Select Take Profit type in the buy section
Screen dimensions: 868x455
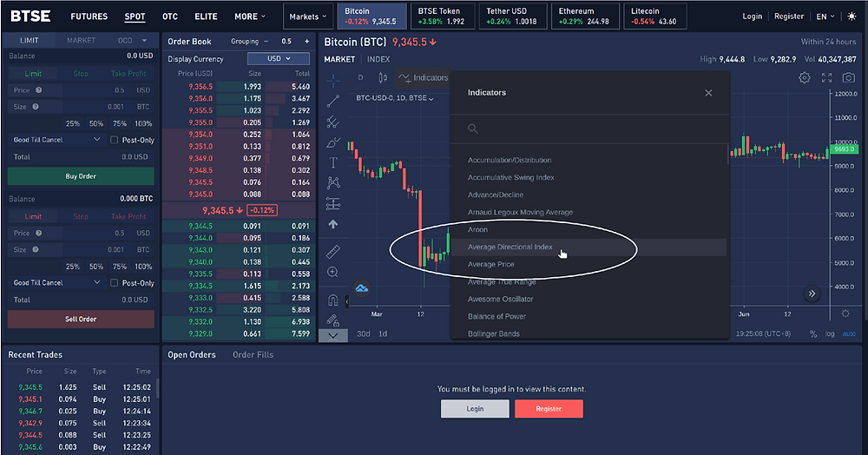click(x=128, y=74)
